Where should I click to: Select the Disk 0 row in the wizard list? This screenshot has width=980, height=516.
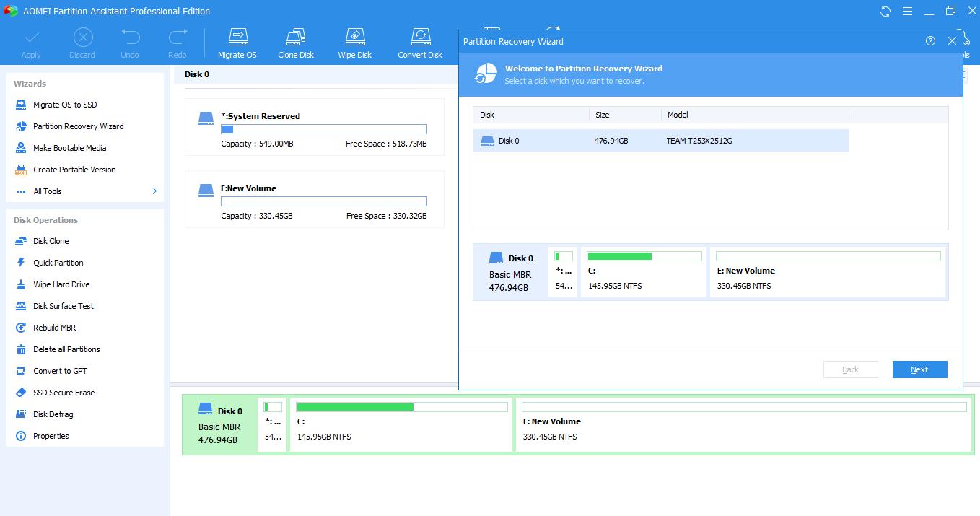coord(660,141)
